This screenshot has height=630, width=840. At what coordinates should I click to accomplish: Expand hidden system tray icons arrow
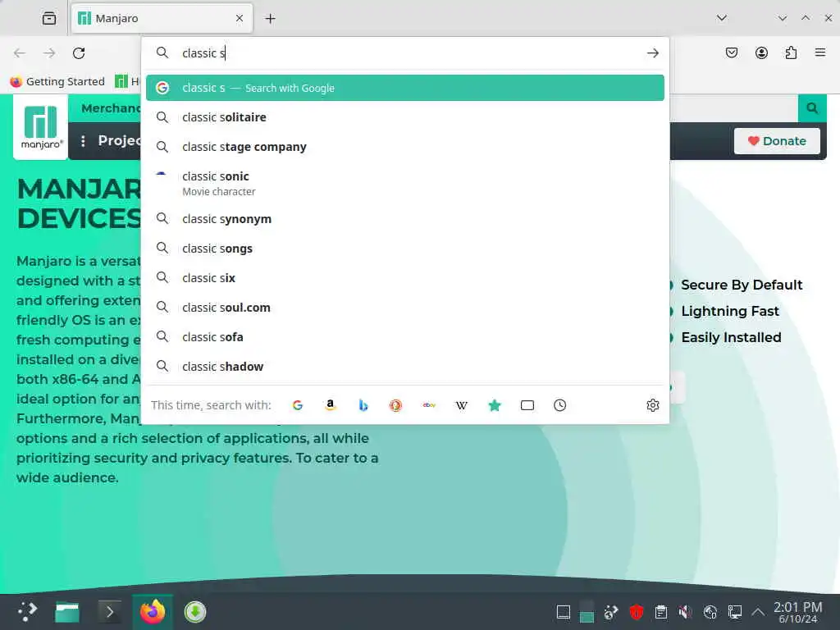[758, 612]
